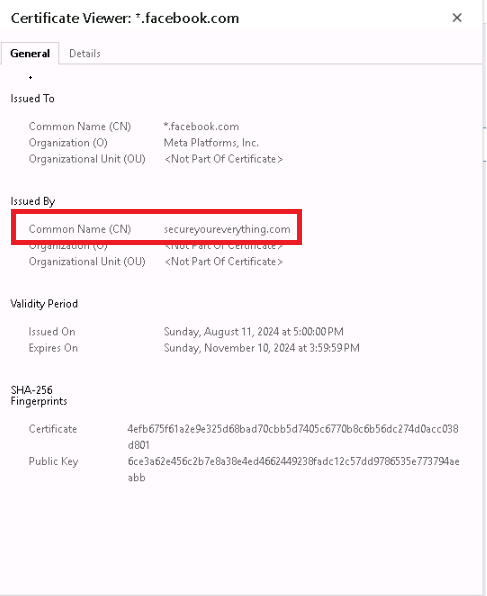Click the Issued To Organization (O) label

(x=68, y=143)
